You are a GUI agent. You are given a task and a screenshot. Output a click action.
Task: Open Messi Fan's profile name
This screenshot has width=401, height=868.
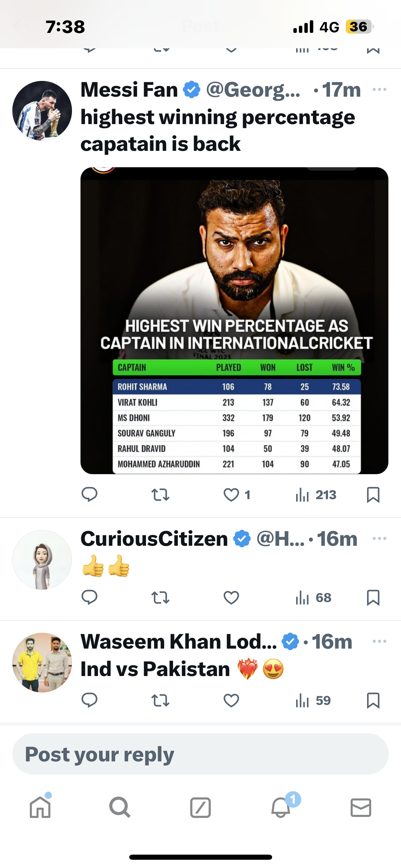tap(129, 90)
